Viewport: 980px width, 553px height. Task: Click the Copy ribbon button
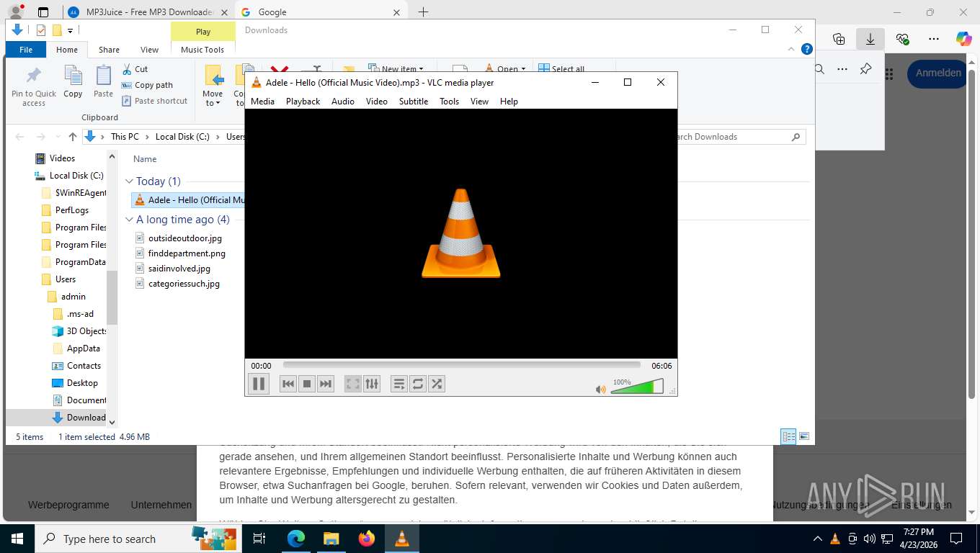point(73,81)
